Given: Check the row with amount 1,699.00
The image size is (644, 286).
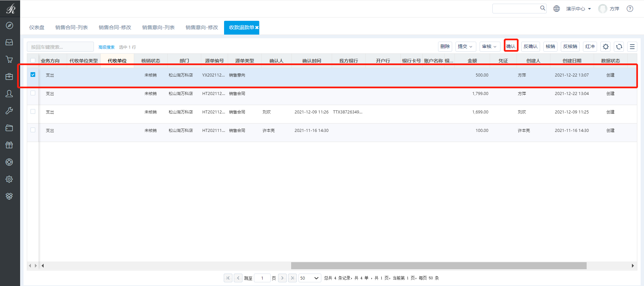Looking at the screenshot, I should [x=33, y=111].
